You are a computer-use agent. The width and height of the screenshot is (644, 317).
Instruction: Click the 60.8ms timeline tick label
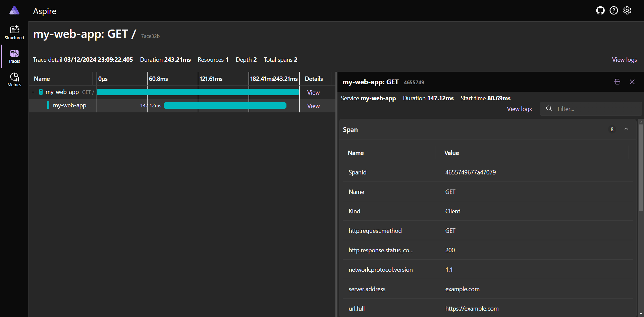pyautogui.click(x=158, y=79)
